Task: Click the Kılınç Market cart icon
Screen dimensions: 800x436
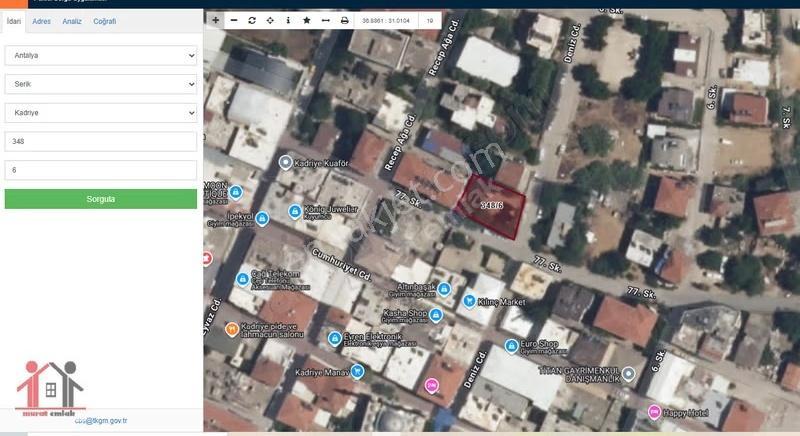Action: 469,301
